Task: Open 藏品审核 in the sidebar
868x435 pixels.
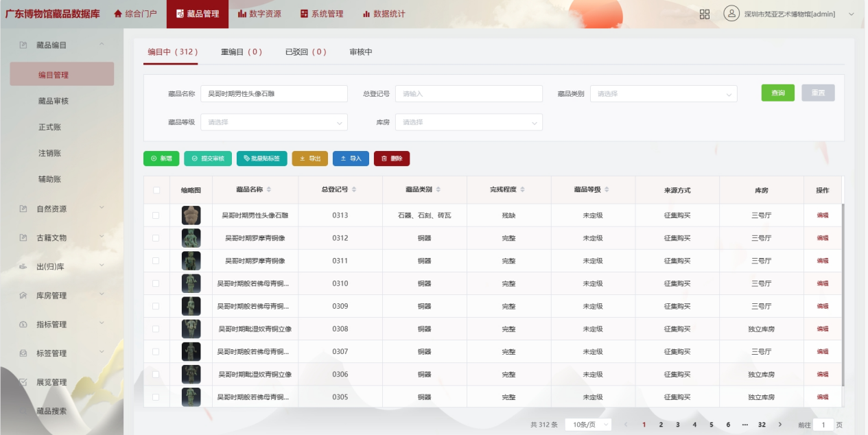Action: click(x=54, y=101)
